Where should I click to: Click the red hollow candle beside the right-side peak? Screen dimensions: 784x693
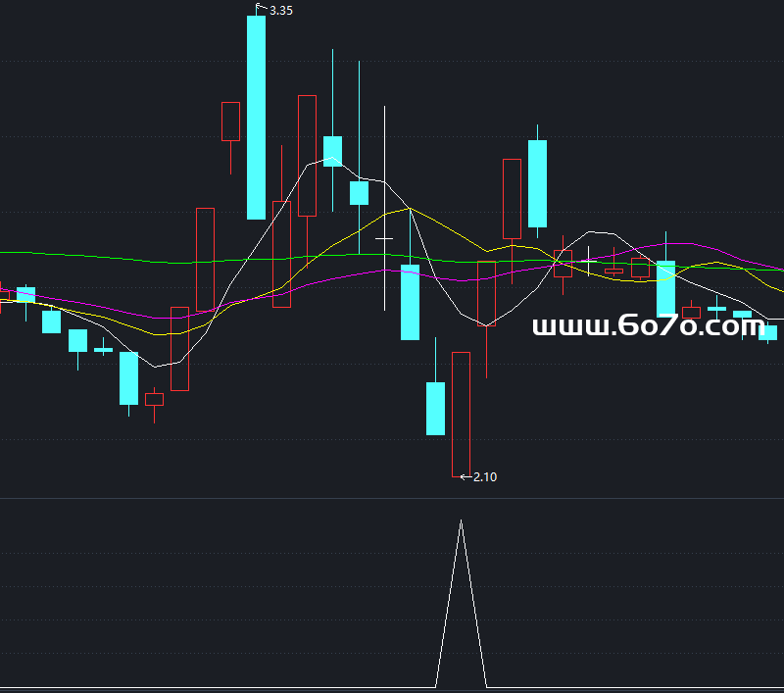click(x=512, y=199)
